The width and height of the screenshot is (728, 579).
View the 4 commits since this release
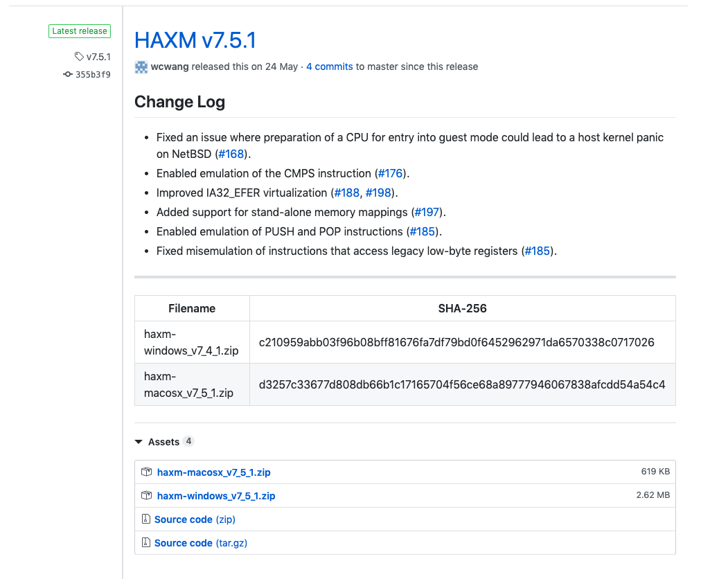pyautogui.click(x=329, y=66)
